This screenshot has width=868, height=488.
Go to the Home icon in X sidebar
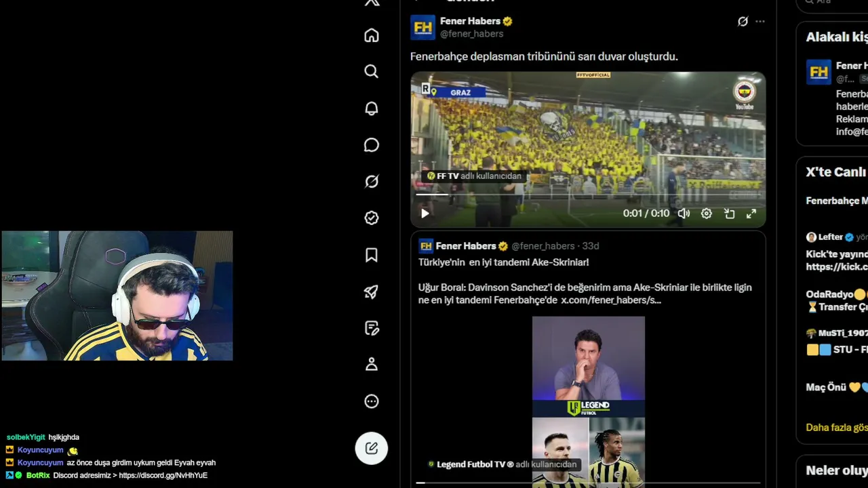pos(372,35)
